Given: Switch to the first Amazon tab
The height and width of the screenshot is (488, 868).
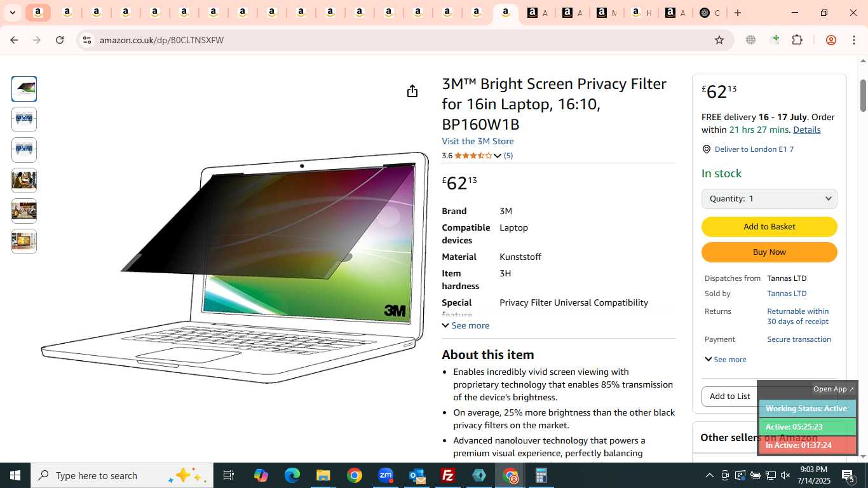Looking at the screenshot, I should tap(38, 13).
